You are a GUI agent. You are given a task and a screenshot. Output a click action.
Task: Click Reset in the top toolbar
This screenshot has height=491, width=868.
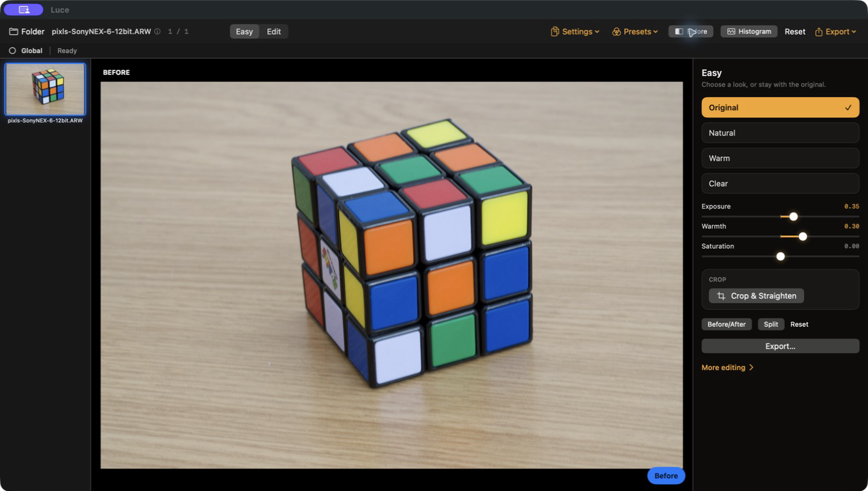coord(795,31)
